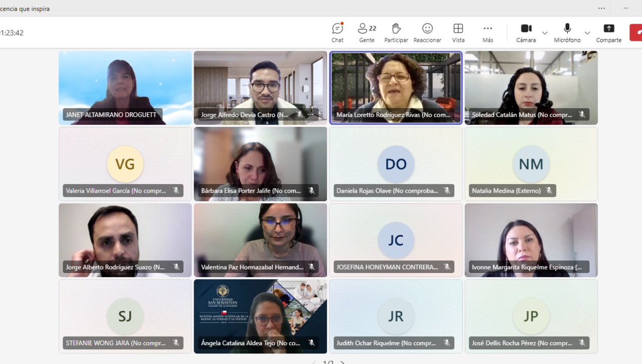642x364 pixels.
Task: Click the muted mic icon on Natalia Medina's tile
Action: tap(548, 191)
